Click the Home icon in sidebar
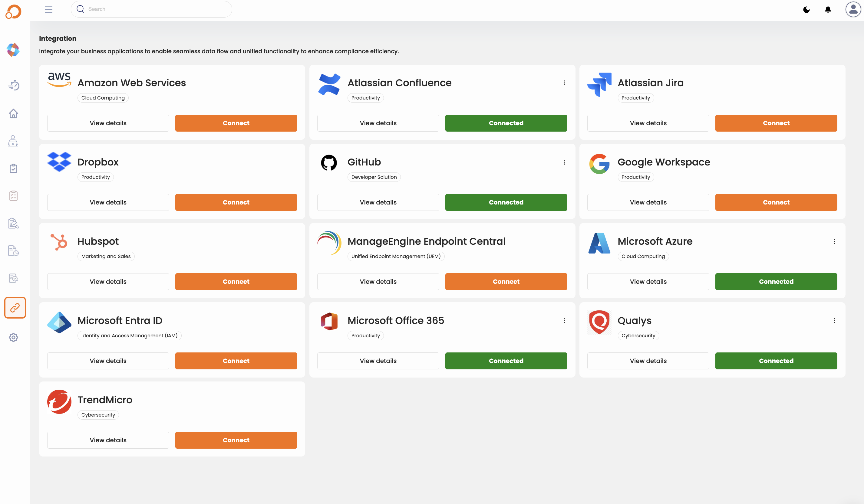Viewport: 864px width, 504px height. coord(13,113)
